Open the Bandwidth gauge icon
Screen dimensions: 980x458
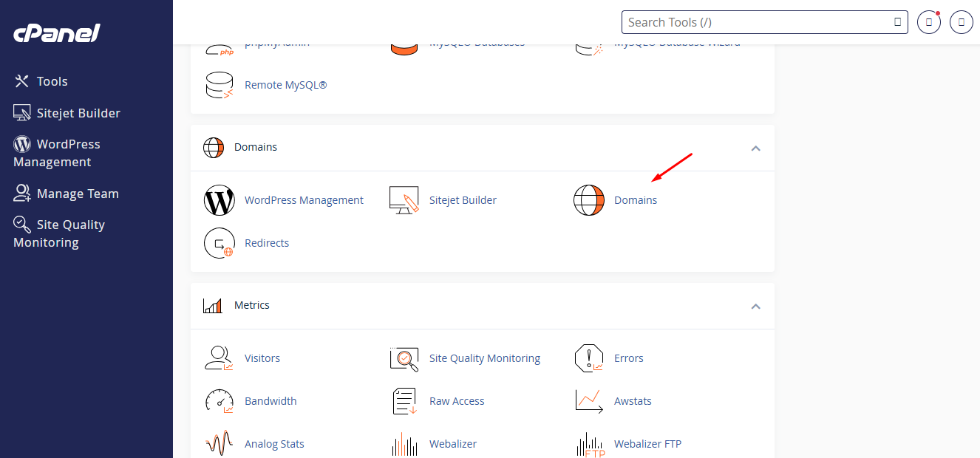pos(220,401)
